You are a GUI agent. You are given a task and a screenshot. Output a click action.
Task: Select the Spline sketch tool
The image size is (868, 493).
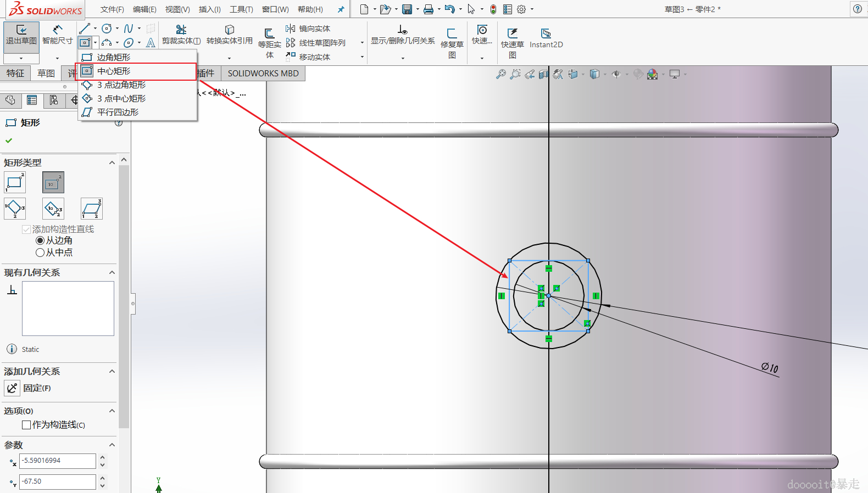(x=129, y=29)
